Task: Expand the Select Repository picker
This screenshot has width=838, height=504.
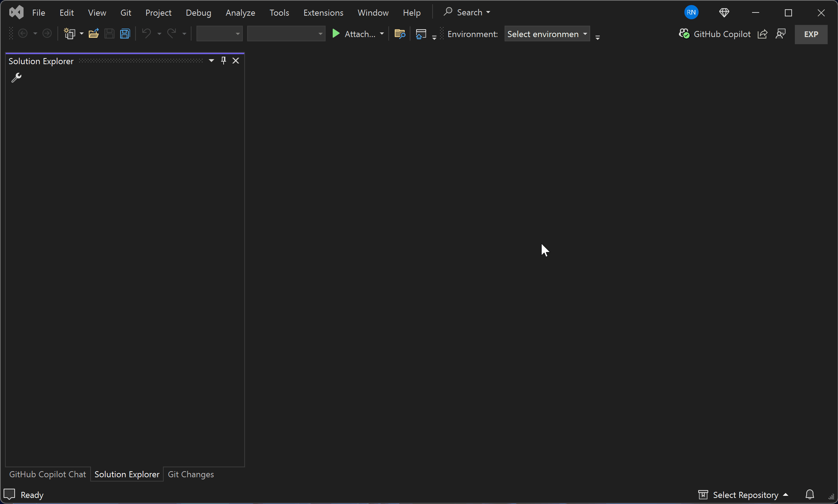Action: coord(744,494)
